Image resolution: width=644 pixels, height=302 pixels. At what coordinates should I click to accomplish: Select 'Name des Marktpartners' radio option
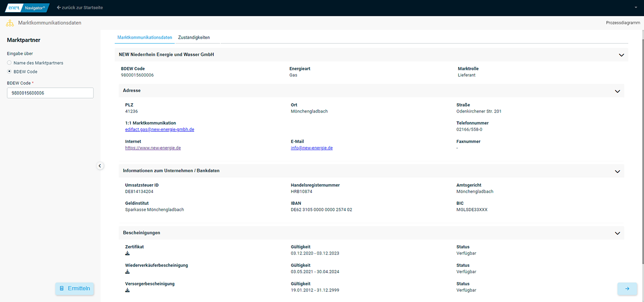pyautogui.click(x=10, y=63)
